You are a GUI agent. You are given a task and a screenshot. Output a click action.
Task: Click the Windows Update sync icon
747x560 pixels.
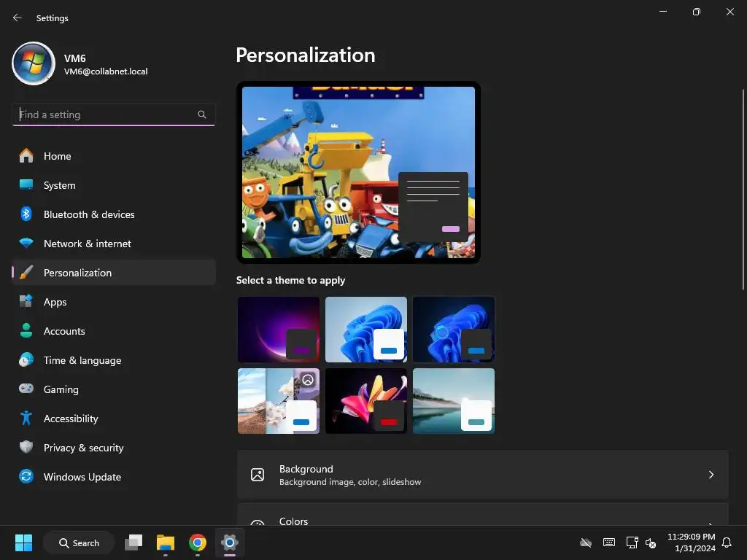click(26, 476)
